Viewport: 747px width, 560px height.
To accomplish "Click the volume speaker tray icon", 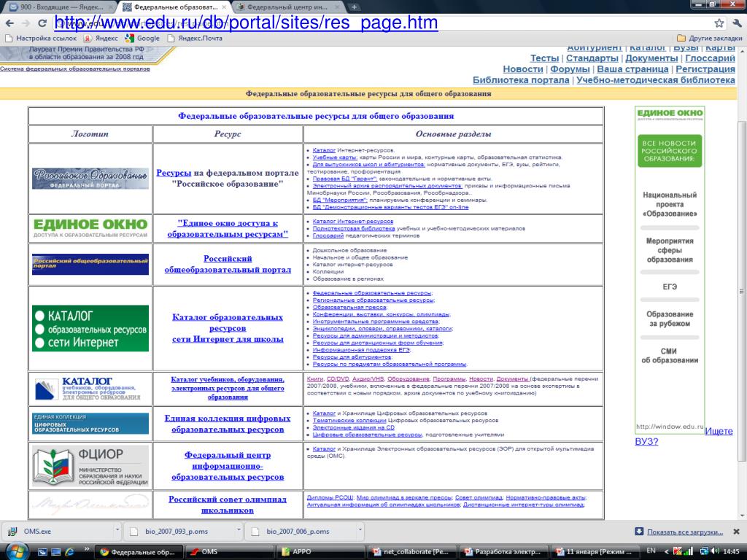I will (714, 551).
